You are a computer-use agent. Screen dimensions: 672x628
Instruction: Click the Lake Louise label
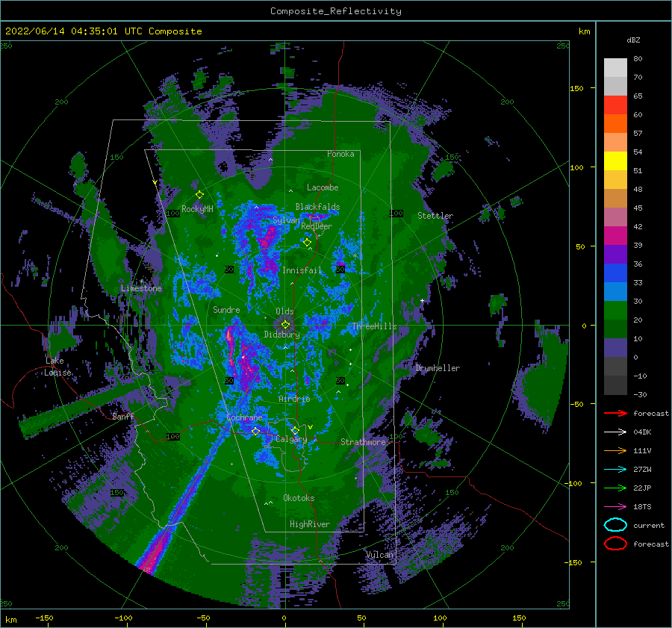[x=57, y=367]
